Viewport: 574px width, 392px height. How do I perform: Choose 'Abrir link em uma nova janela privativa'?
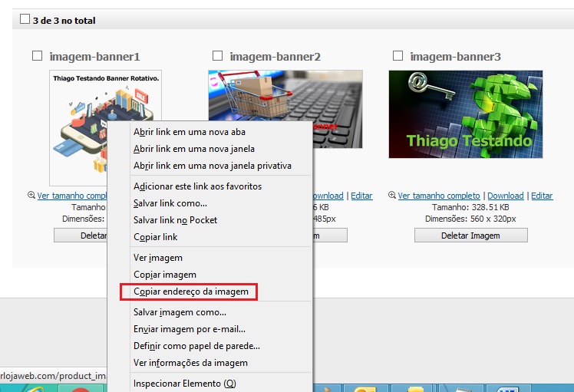coord(213,166)
